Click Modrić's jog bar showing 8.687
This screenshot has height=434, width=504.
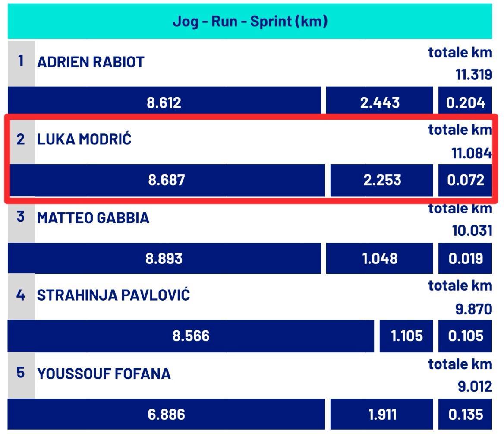click(167, 180)
